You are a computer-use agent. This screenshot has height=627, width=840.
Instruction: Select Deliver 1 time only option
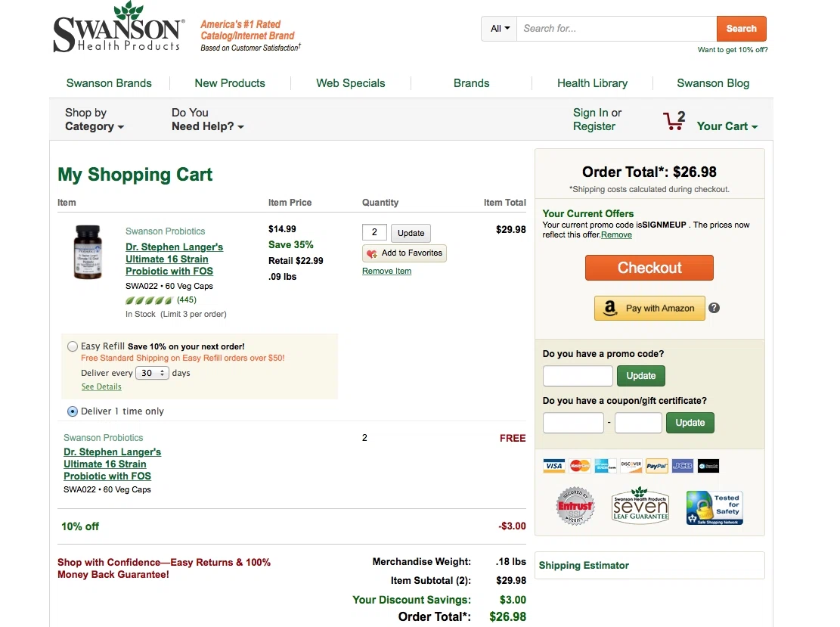click(73, 411)
